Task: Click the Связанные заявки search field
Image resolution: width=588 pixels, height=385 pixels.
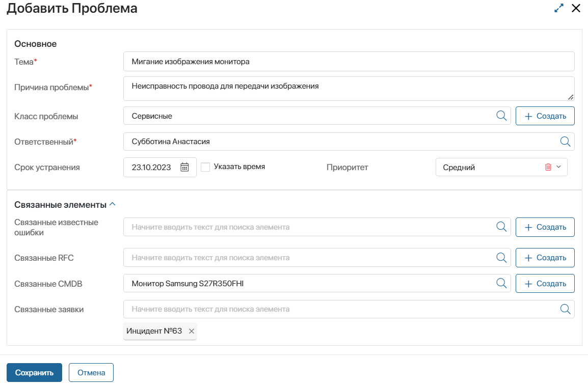Action: pyautogui.click(x=349, y=309)
